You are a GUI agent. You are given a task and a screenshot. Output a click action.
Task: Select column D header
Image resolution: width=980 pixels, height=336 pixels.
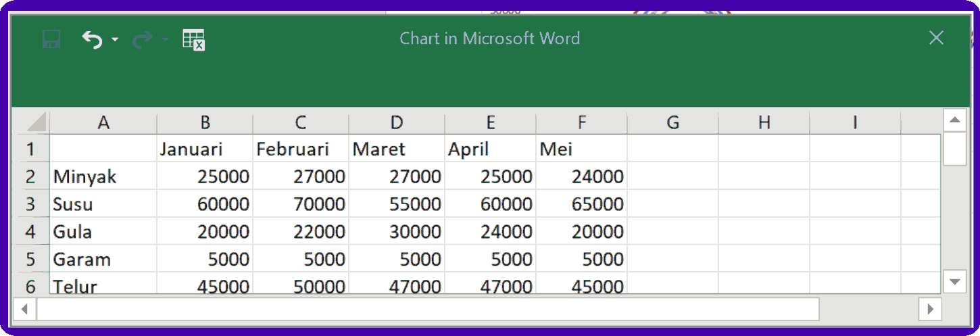point(397,122)
